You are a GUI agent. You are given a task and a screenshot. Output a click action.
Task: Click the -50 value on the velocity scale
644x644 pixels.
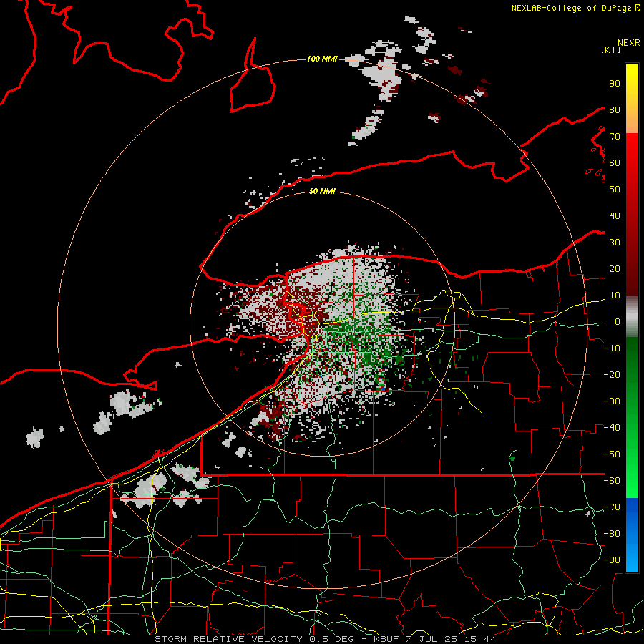[x=612, y=454]
